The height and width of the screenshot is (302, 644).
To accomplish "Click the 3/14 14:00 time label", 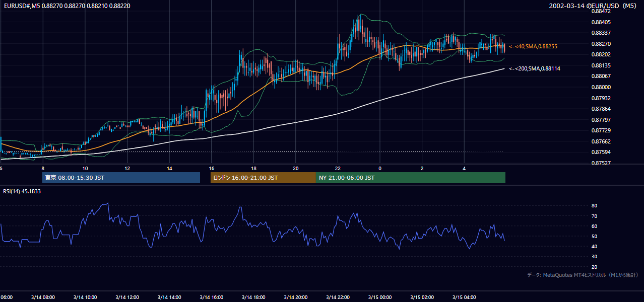I will pos(169,297).
